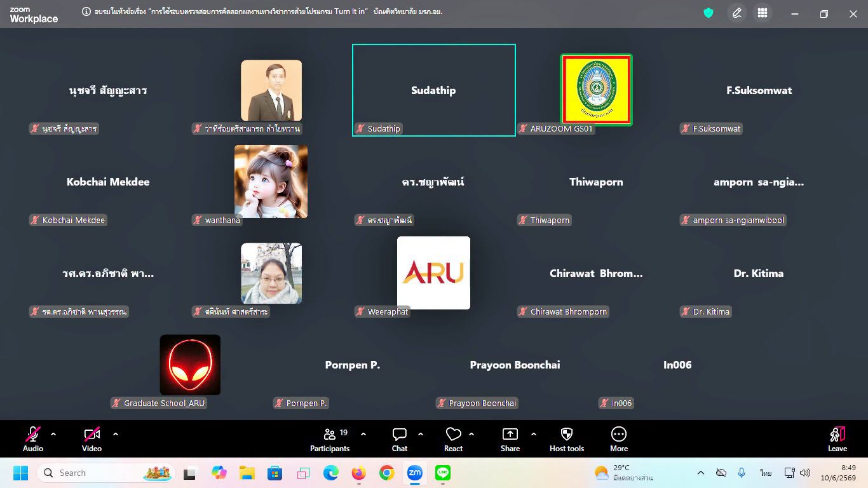Click the green encryption shield icon
Screen dimensions: 868x488
[709, 13]
